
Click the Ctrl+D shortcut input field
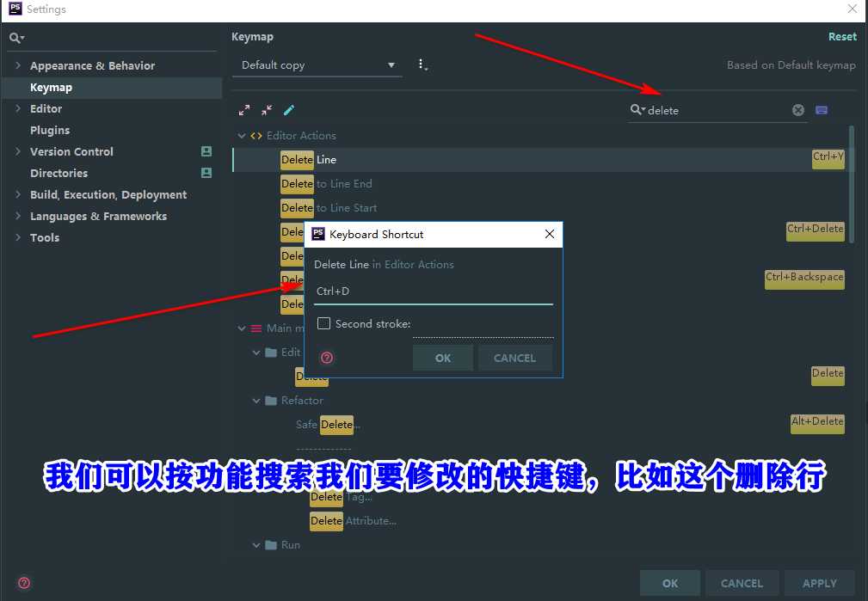tap(434, 291)
